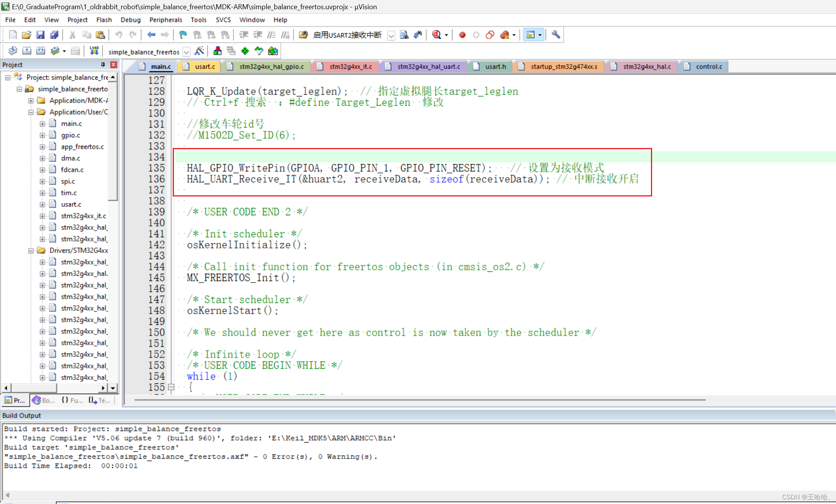The image size is (836, 504).
Task: Click the Incremental Find binoculars icon
Action: pos(418,35)
